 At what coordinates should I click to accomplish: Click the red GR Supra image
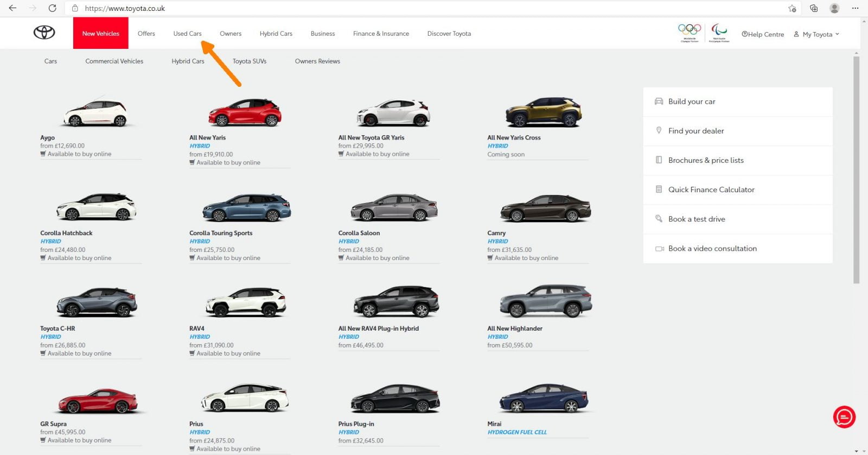click(98, 401)
